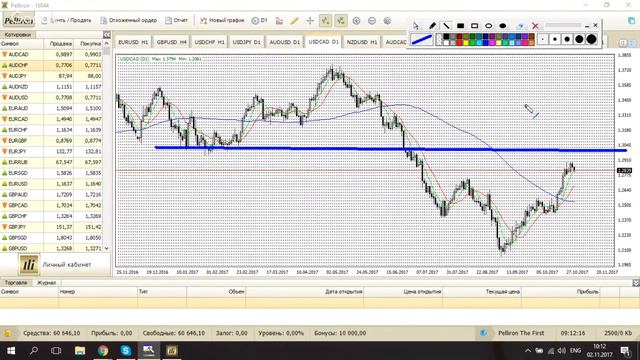Click the blue eraser icon in drawing palette
Screen dimensions: 640x360
(x=520, y=26)
